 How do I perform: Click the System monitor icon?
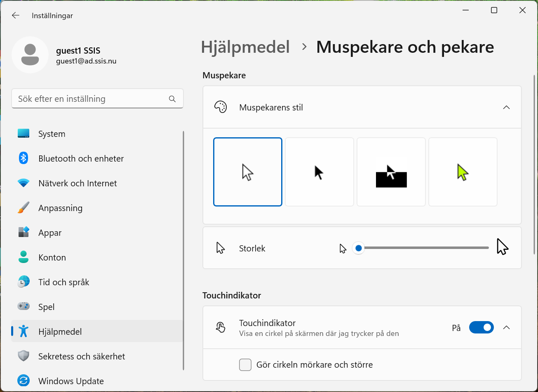point(23,134)
